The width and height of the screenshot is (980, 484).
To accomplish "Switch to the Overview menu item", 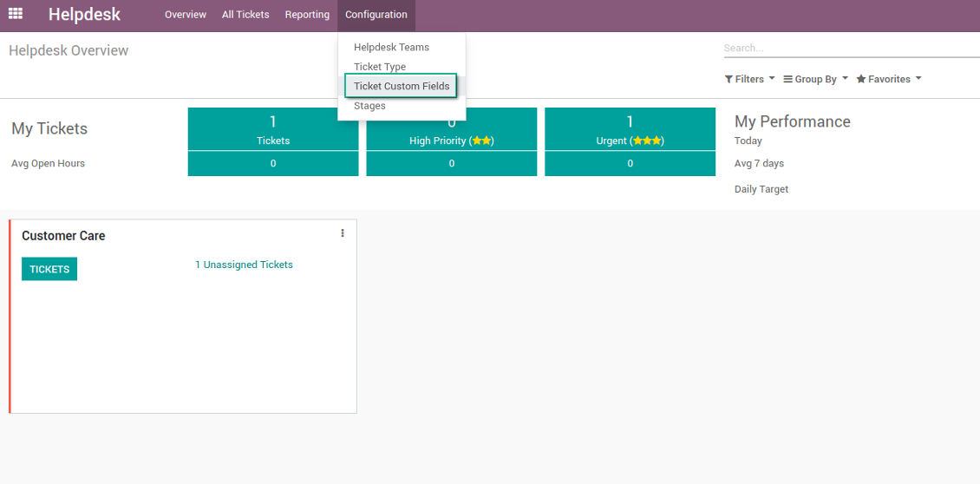I will click(x=186, y=15).
